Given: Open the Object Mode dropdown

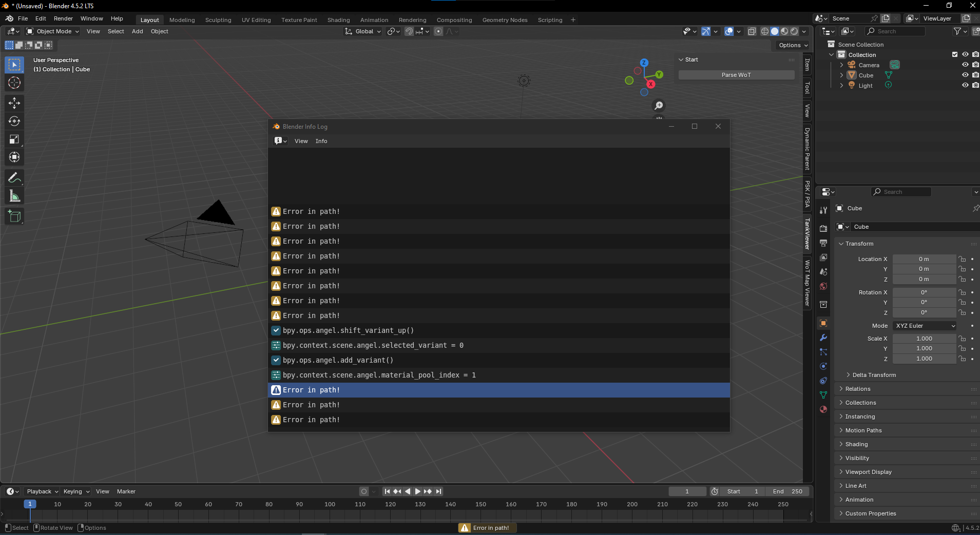Looking at the screenshot, I should (x=53, y=31).
